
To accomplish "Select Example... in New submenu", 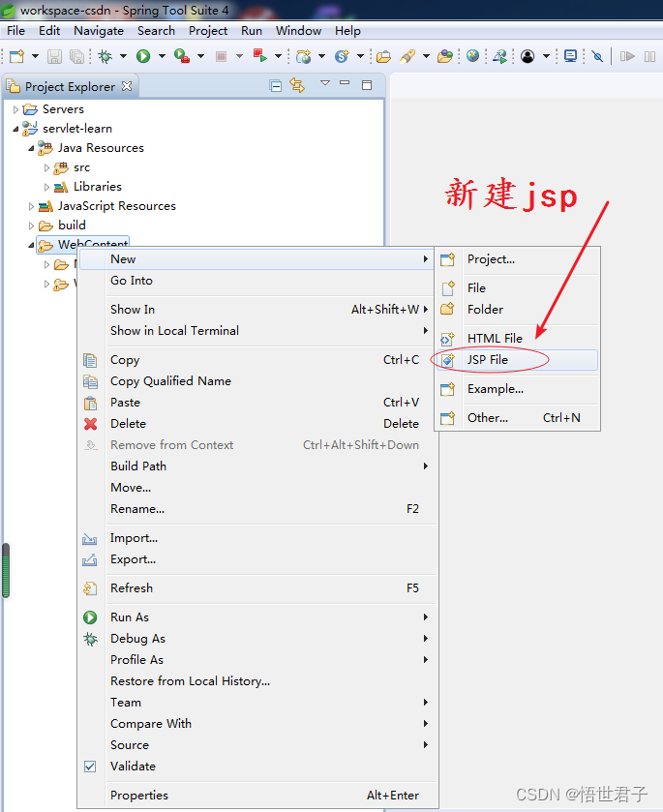I will click(517, 389).
